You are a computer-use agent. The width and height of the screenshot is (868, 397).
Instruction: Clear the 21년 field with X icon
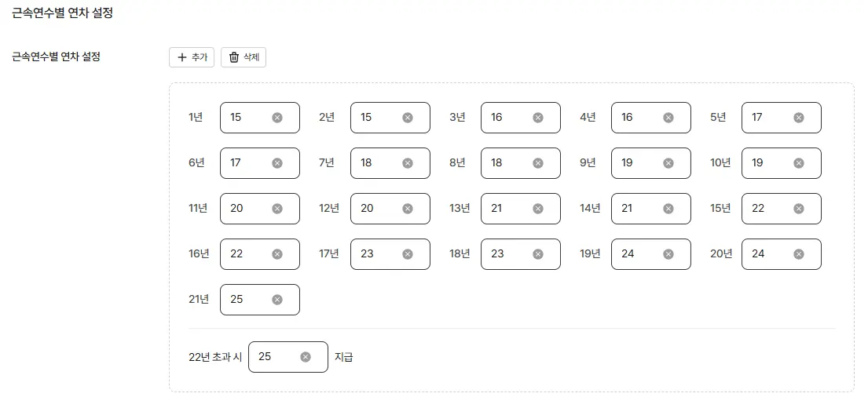pos(277,300)
